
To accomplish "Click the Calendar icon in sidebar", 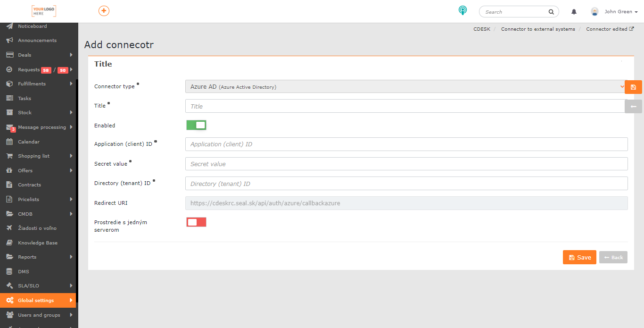I will point(9,142).
